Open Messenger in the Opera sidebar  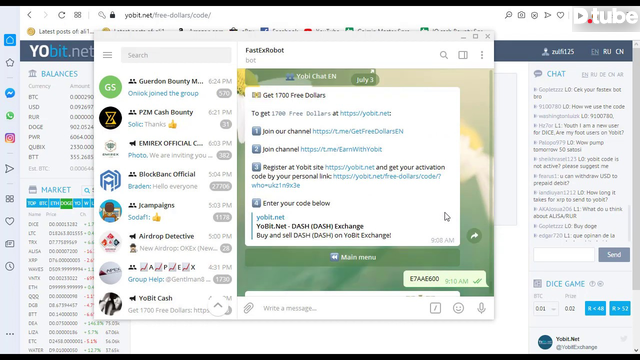pyautogui.click(x=10, y=93)
